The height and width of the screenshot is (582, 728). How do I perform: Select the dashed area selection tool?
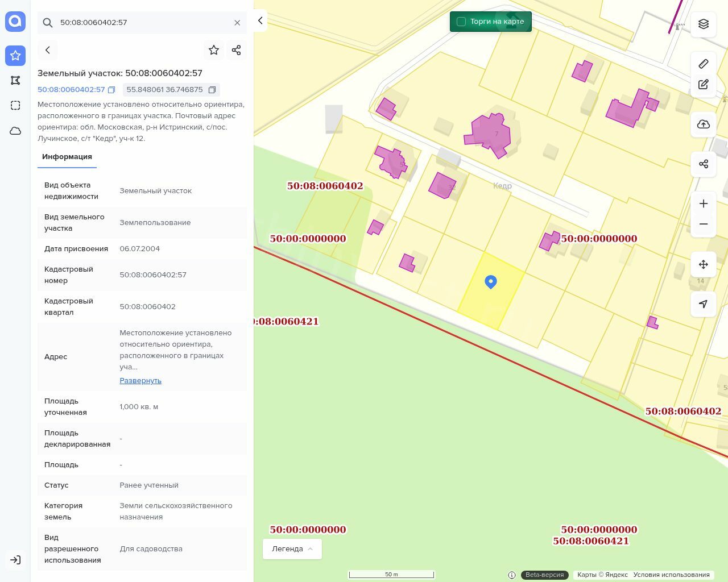pyautogui.click(x=15, y=106)
